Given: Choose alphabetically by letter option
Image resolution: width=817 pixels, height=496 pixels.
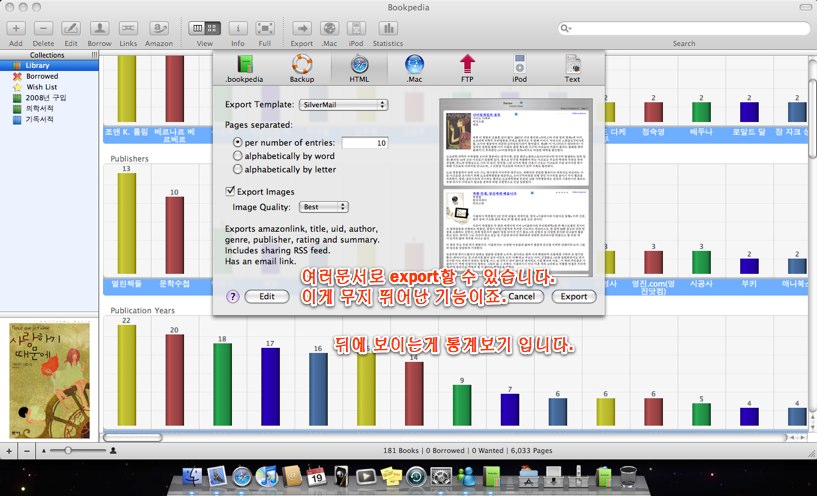Looking at the screenshot, I should [238, 169].
